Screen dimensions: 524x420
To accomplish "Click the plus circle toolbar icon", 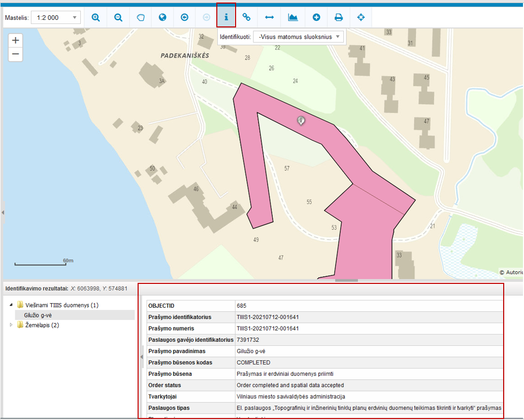I will coord(316,17).
